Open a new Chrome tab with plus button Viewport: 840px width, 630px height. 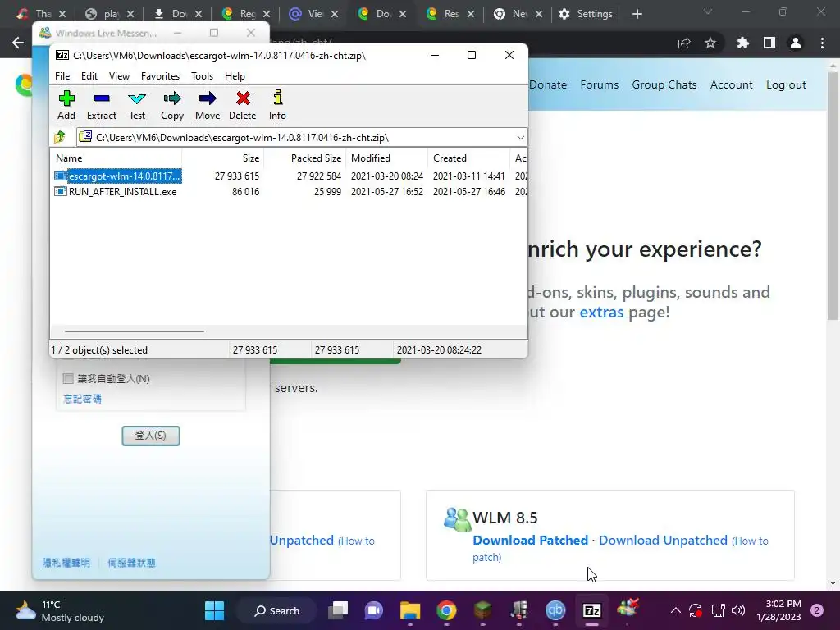637,14
